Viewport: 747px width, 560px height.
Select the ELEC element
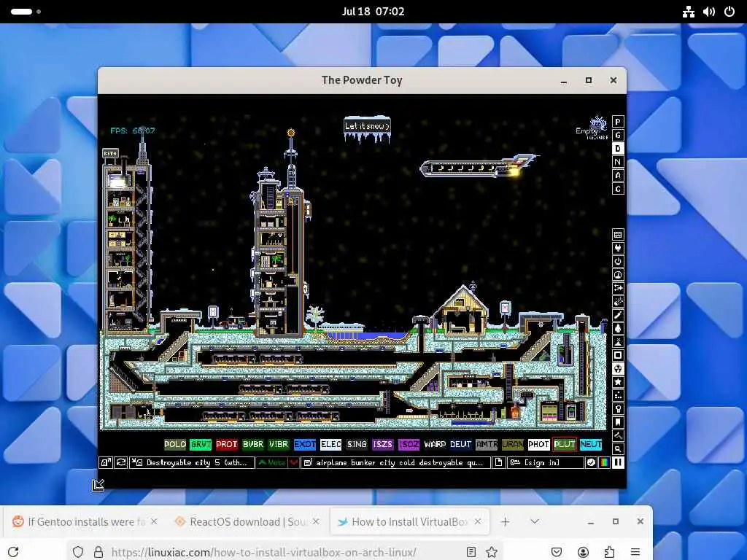330,444
